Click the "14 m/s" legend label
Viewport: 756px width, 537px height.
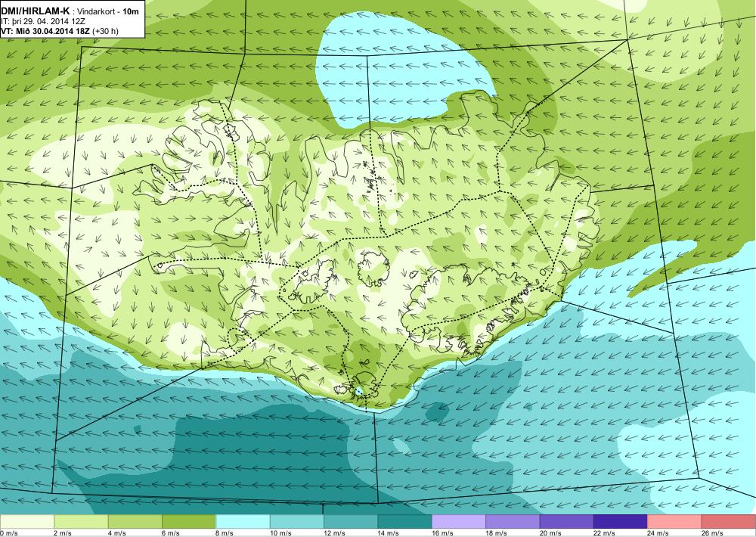tap(389, 533)
